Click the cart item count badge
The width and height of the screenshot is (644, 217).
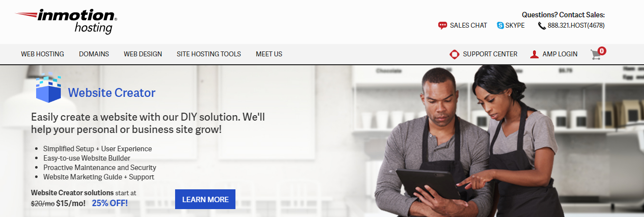point(602,50)
